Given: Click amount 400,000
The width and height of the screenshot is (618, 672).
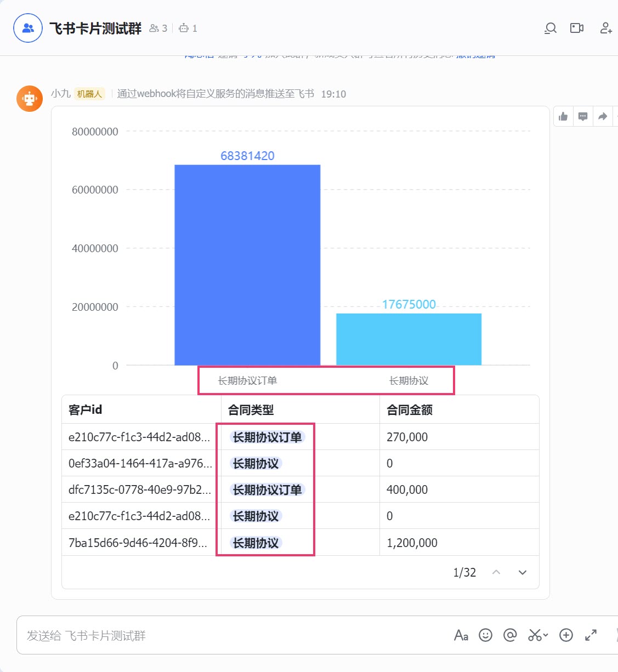Looking at the screenshot, I should click(x=407, y=489).
